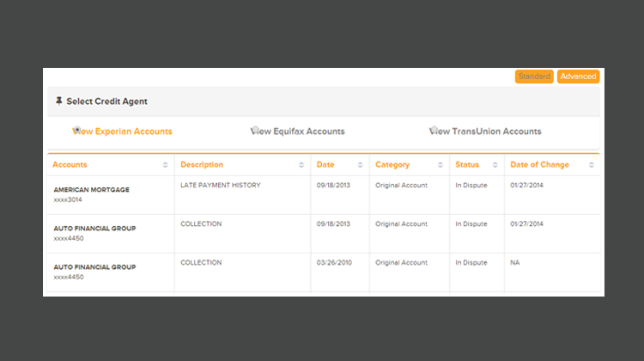Click the 03/26/2010 date cell
The width and height of the screenshot is (644, 361).
point(333,263)
